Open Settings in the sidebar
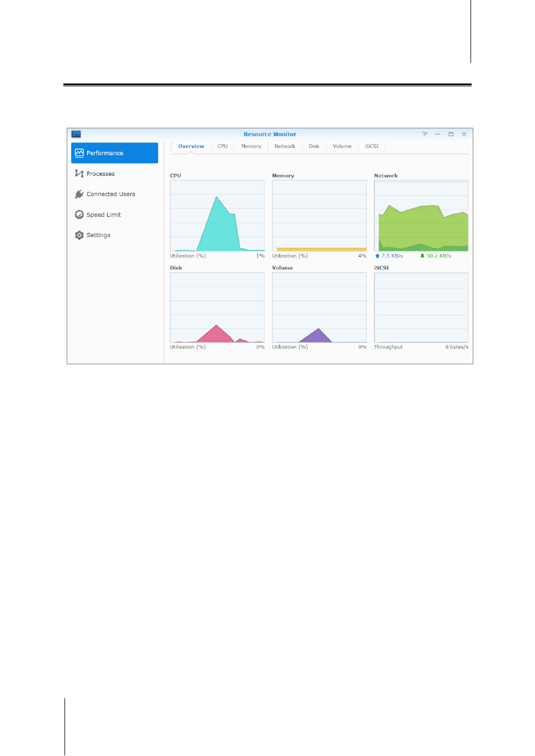The height and width of the screenshot is (756, 535). (114, 235)
